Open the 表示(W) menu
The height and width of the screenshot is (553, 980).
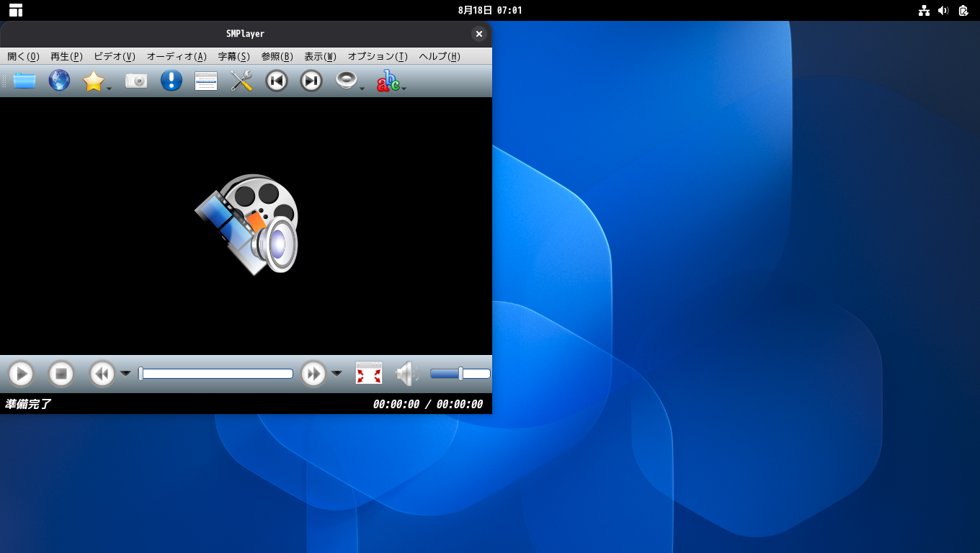coord(320,56)
